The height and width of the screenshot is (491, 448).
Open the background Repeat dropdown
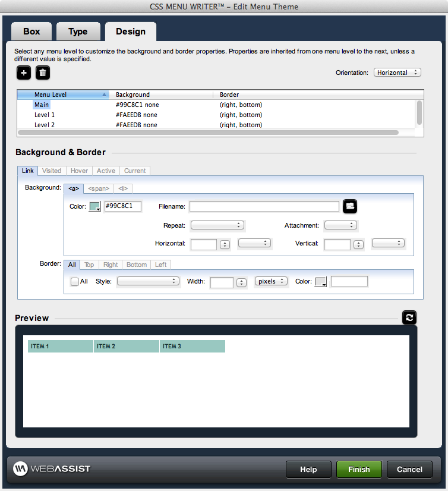tap(217, 225)
